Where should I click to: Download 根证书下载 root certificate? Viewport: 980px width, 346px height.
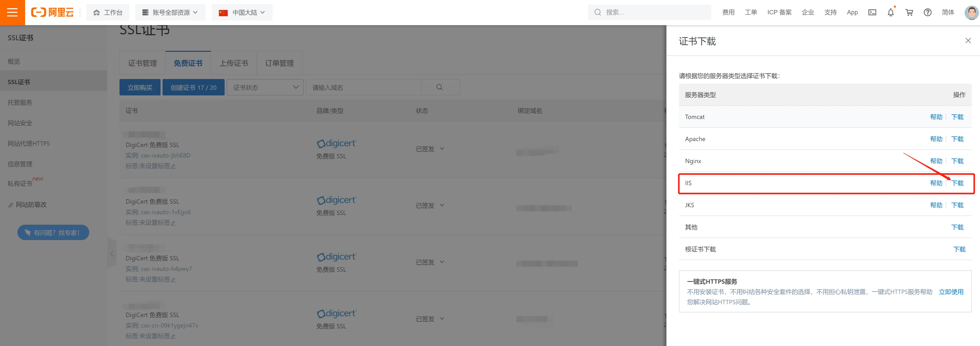tap(959, 249)
